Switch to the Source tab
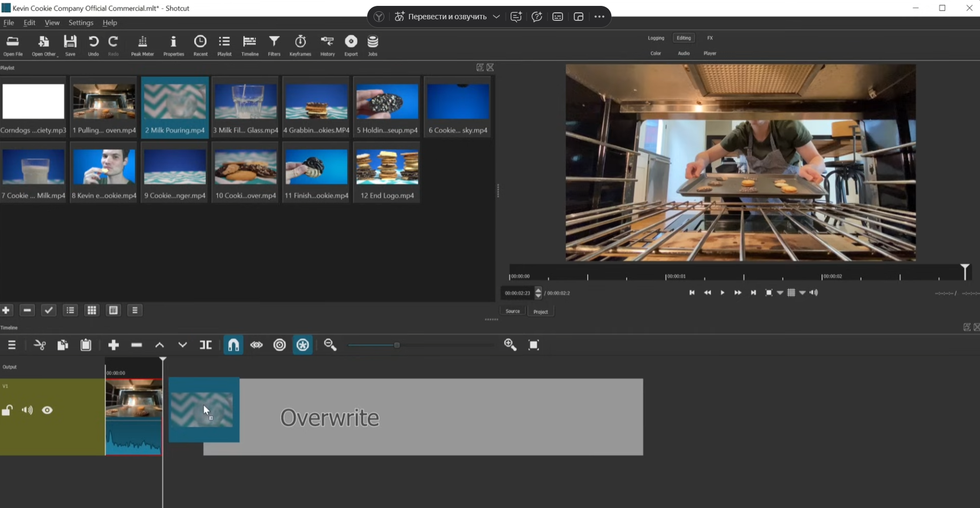Image resolution: width=980 pixels, height=508 pixels. [x=513, y=311]
